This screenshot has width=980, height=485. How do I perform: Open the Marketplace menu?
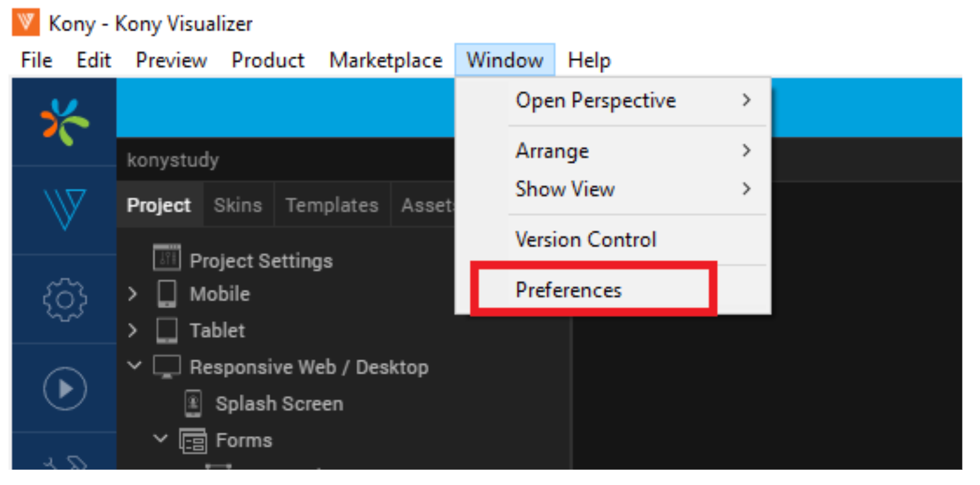385,60
